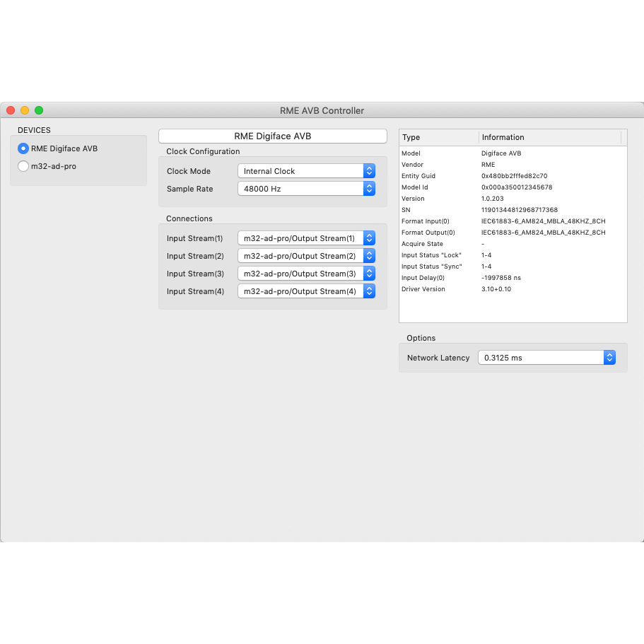Click the Format Input(0) information row
Viewport: 644px width, 644px height.
(x=513, y=221)
